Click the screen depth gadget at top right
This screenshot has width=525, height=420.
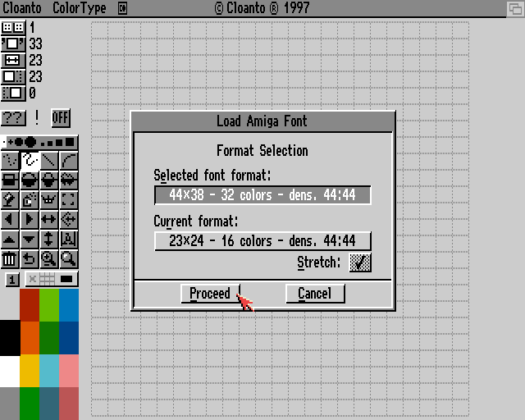[515, 8]
